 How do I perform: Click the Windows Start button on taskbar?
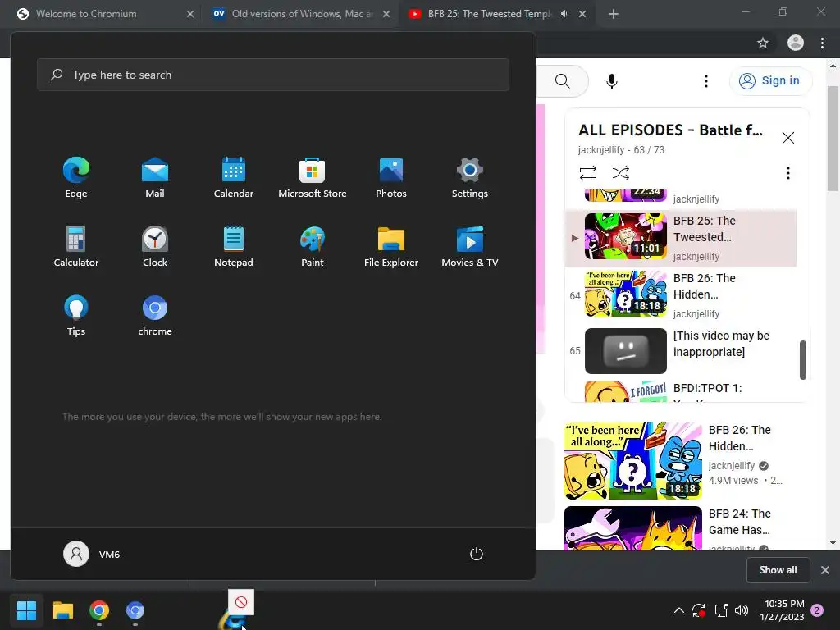pos(26,610)
